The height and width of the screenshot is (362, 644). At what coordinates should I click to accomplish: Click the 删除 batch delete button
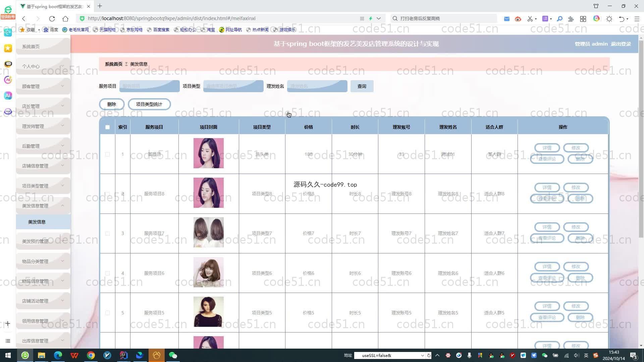[x=112, y=104]
